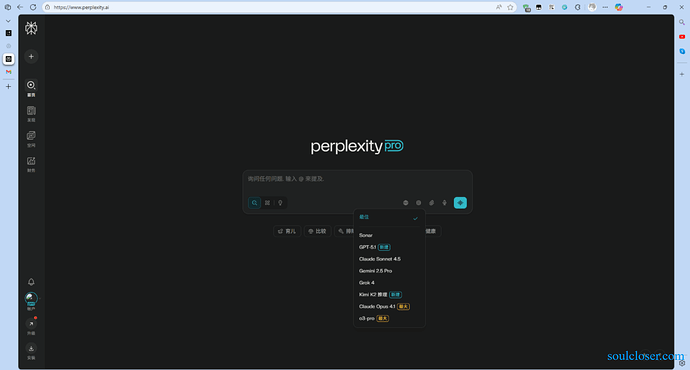The height and width of the screenshot is (370, 690).
Task: Open the browser three-dot settings menu
Action: [x=605, y=7]
